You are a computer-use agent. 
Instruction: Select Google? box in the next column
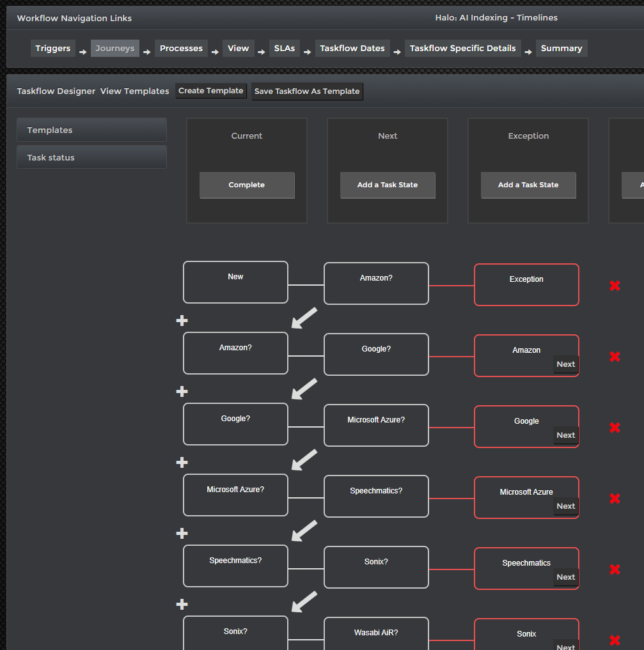click(376, 355)
